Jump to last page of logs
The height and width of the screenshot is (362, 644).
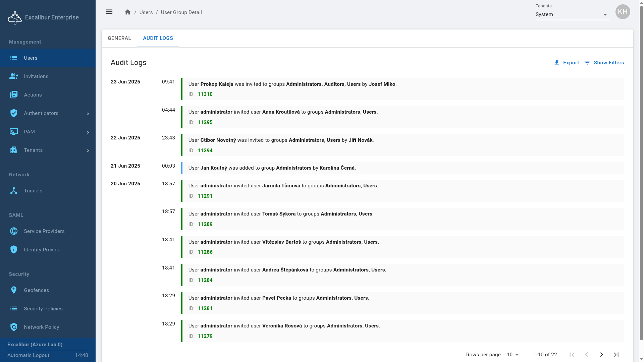[616, 355]
